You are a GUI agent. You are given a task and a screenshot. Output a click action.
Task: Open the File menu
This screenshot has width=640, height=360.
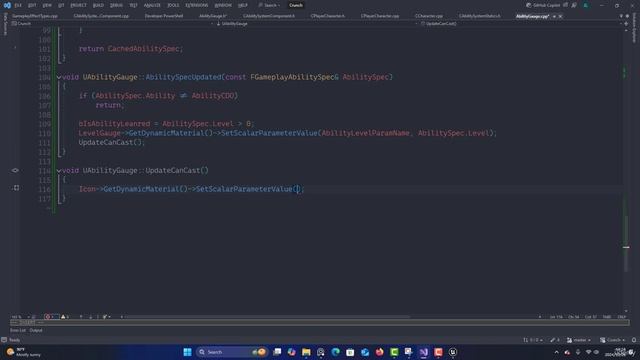(x=18, y=5)
